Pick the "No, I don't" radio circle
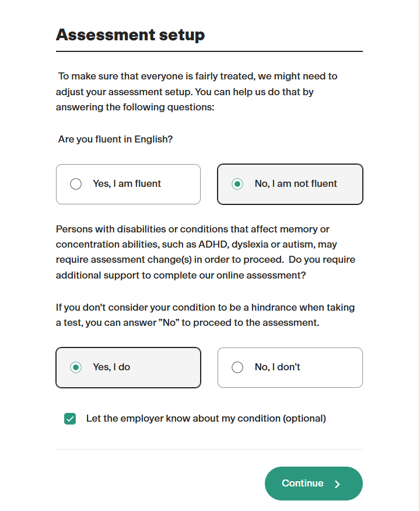Viewport: 420px width, 511px height. tap(237, 367)
